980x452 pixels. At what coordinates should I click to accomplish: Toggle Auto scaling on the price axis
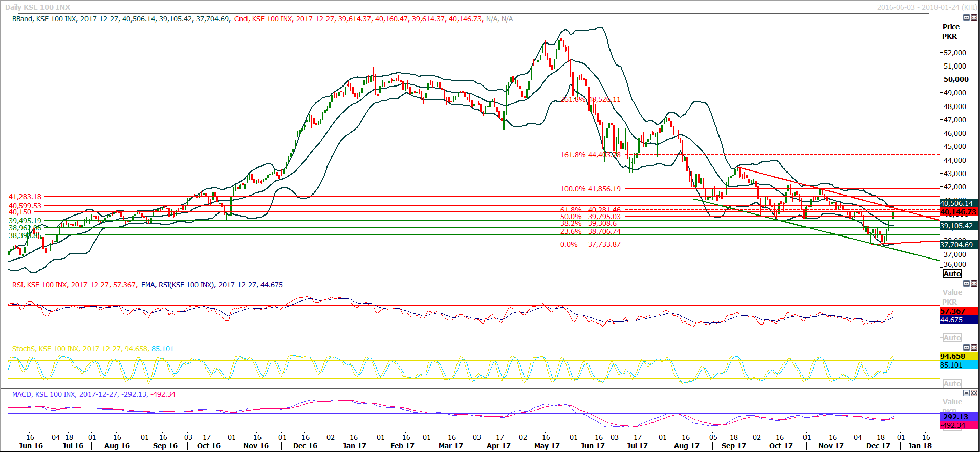point(952,274)
